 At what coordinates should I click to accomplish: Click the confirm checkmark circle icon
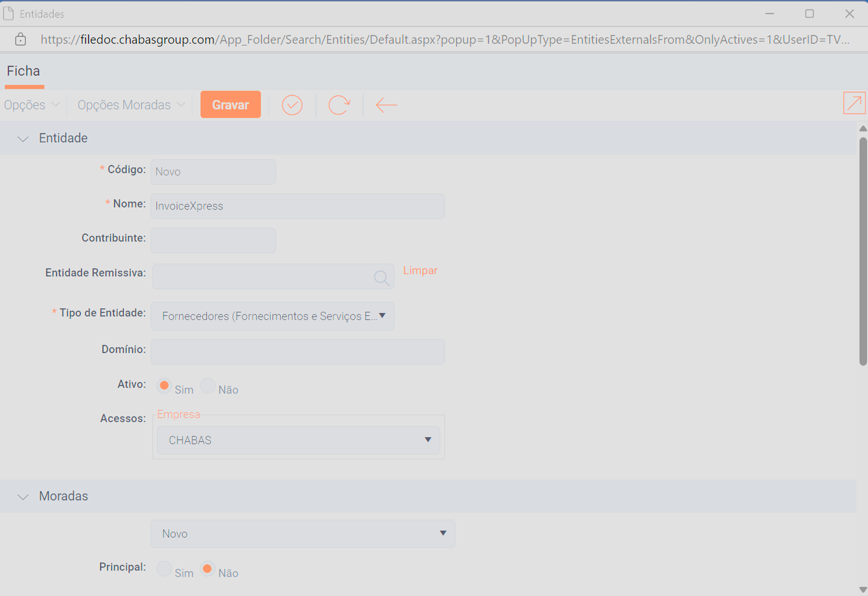pos(292,105)
